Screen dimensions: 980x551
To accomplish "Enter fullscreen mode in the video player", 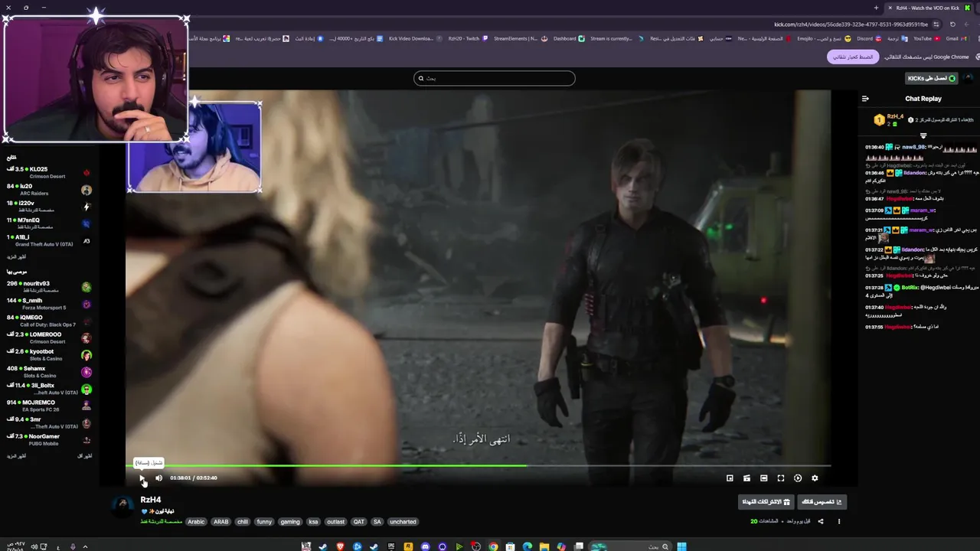I will [781, 478].
